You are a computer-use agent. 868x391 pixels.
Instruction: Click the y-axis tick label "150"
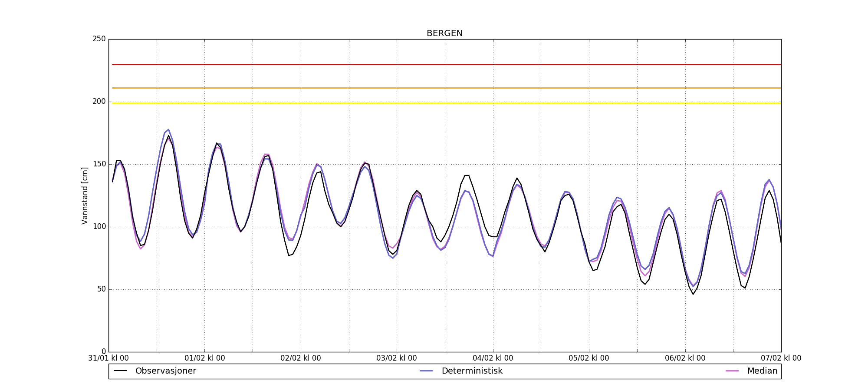click(99, 164)
